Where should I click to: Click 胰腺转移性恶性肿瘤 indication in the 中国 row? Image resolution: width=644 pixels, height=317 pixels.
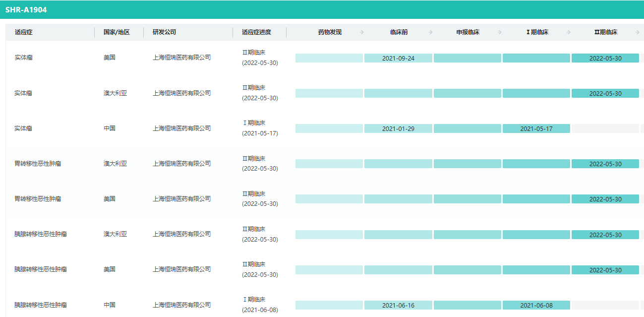pos(41,305)
